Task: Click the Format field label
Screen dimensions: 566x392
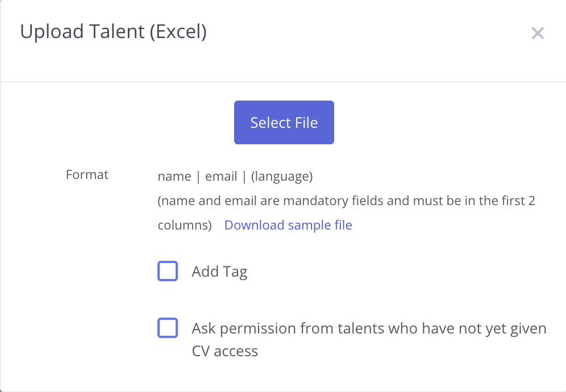Action: [87, 174]
